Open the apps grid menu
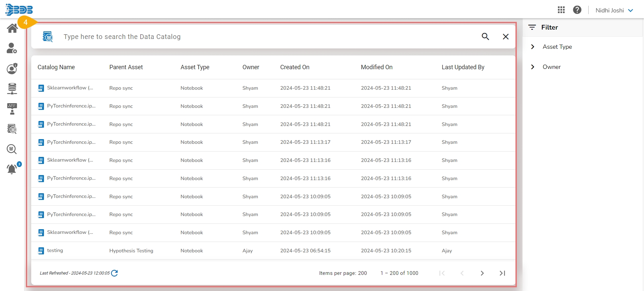Screen dimensions: 644x291 coord(561,10)
